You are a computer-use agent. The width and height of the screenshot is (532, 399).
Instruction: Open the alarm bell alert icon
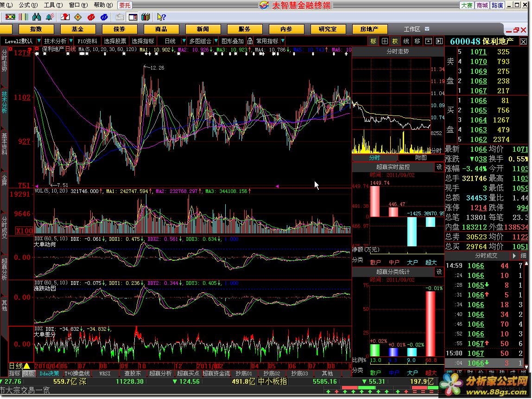pyautogui.click(x=50, y=17)
